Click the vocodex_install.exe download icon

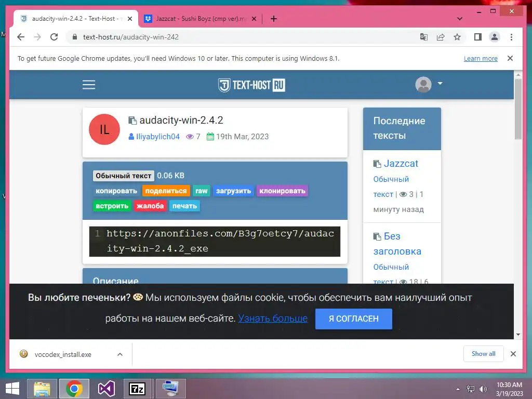(x=24, y=354)
